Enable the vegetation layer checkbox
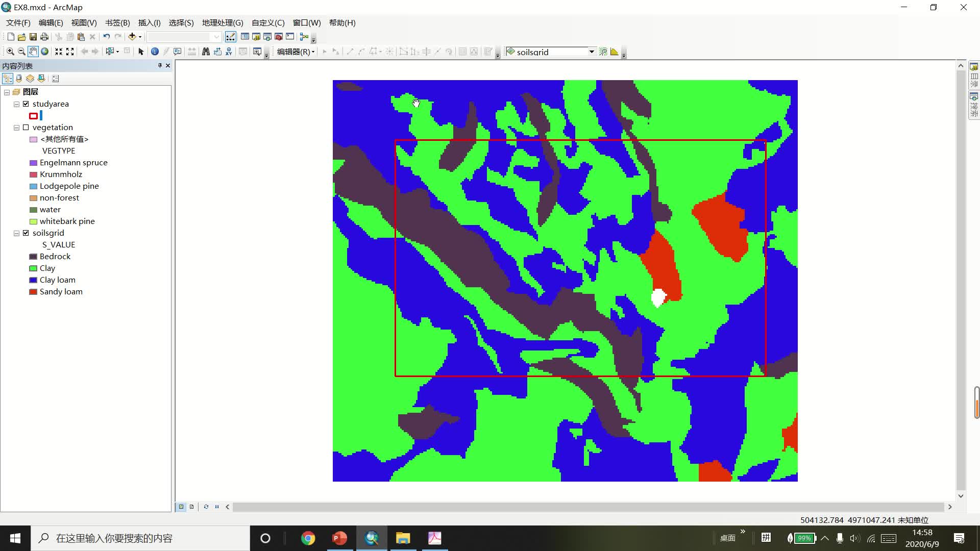Viewport: 980px width, 551px height. pos(26,128)
